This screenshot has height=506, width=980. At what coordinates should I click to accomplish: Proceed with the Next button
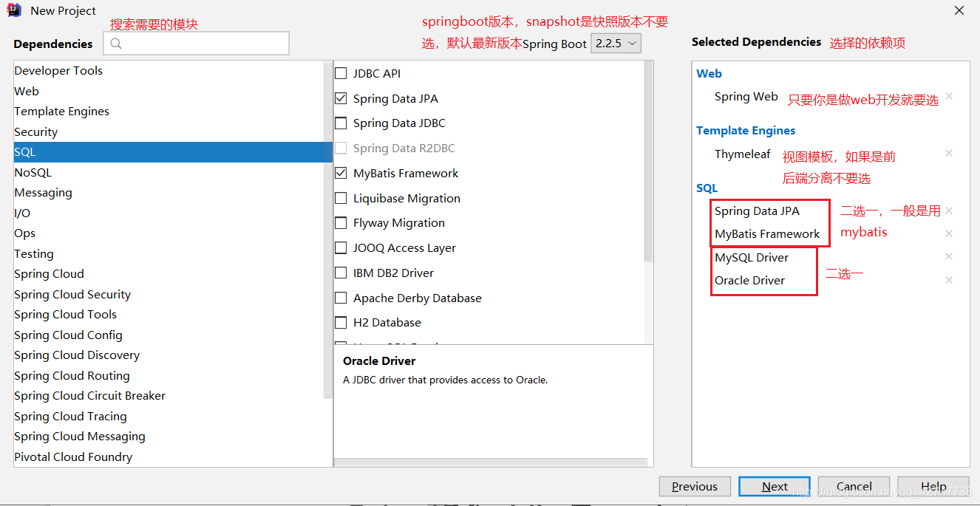(775, 486)
